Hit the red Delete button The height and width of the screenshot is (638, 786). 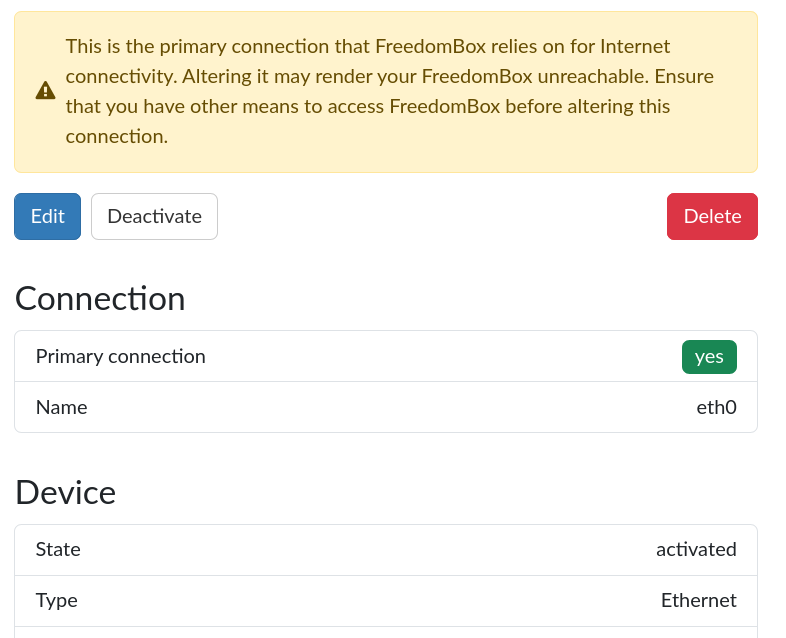pos(712,216)
